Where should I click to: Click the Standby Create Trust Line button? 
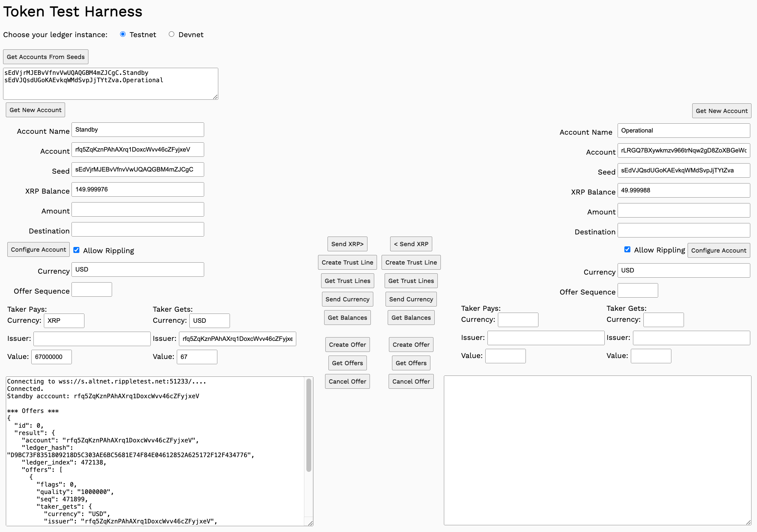pos(347,262)
